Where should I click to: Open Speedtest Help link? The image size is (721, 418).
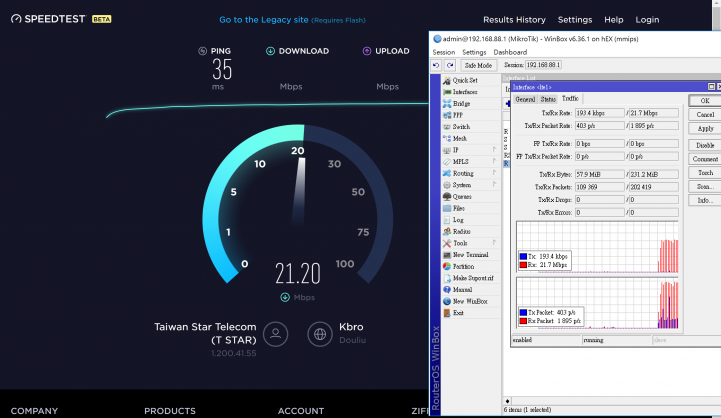[x=613, y=20]
